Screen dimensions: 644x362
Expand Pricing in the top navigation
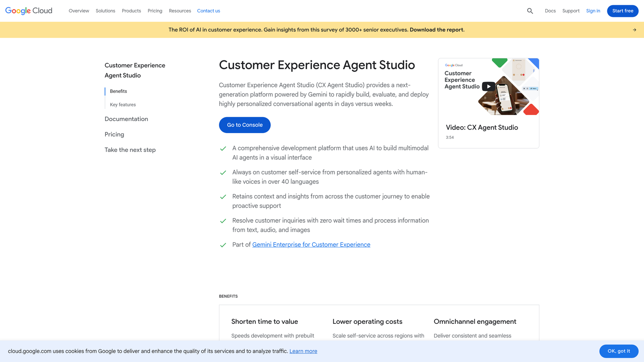point(155,11)
